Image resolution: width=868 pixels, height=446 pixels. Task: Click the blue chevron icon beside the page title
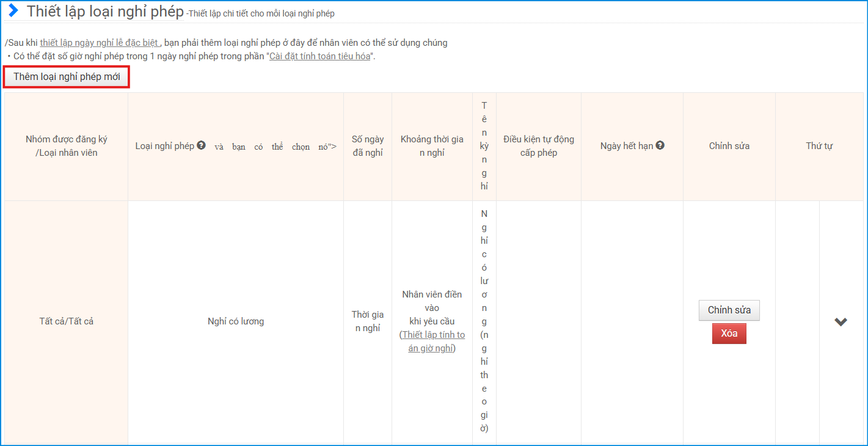tap(13, 11)
